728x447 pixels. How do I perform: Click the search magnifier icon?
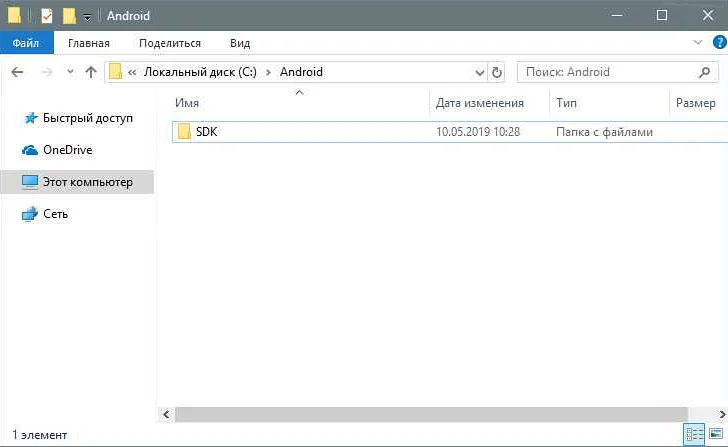704,72
